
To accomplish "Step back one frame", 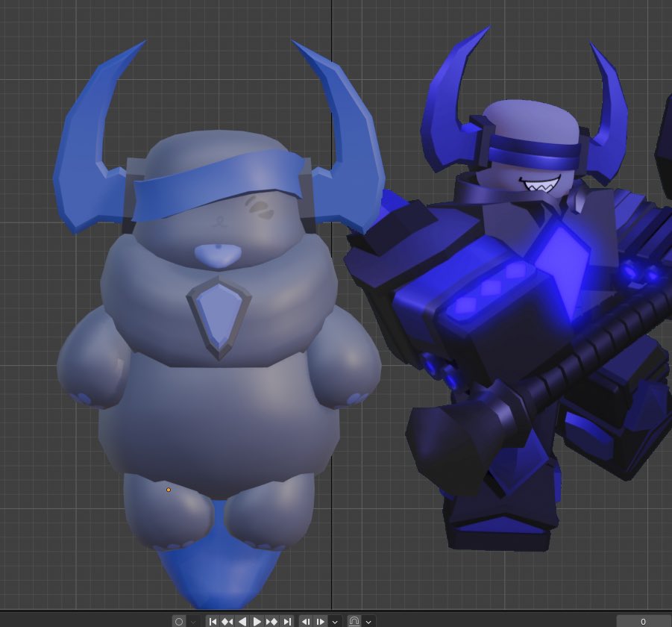I will 306,622.
